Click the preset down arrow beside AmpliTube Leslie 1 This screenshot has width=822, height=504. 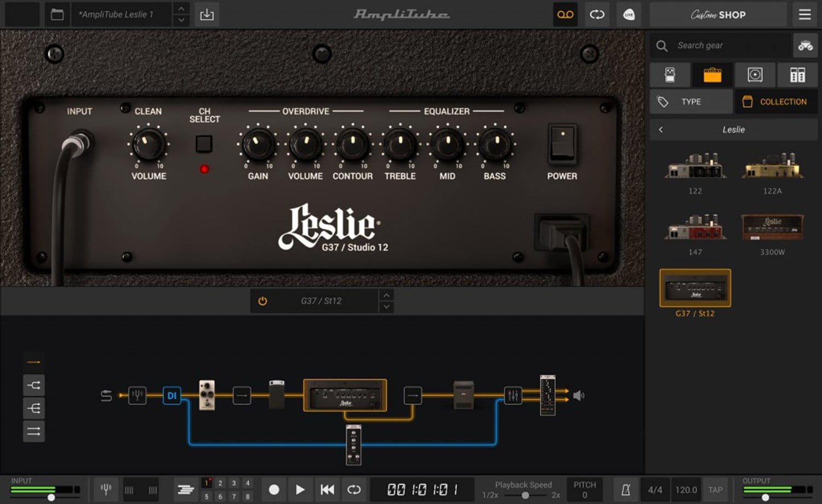181,21
